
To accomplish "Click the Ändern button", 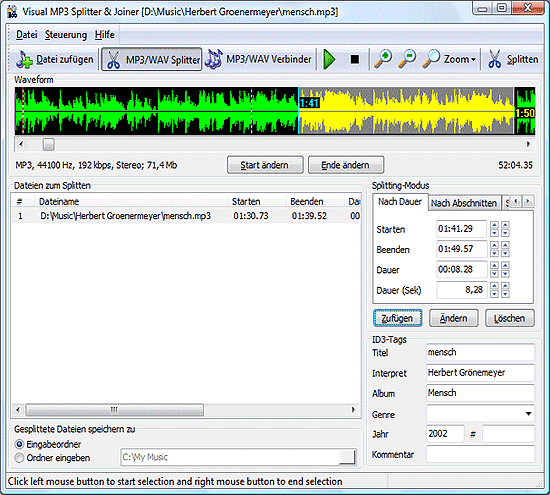I will 454,318.
